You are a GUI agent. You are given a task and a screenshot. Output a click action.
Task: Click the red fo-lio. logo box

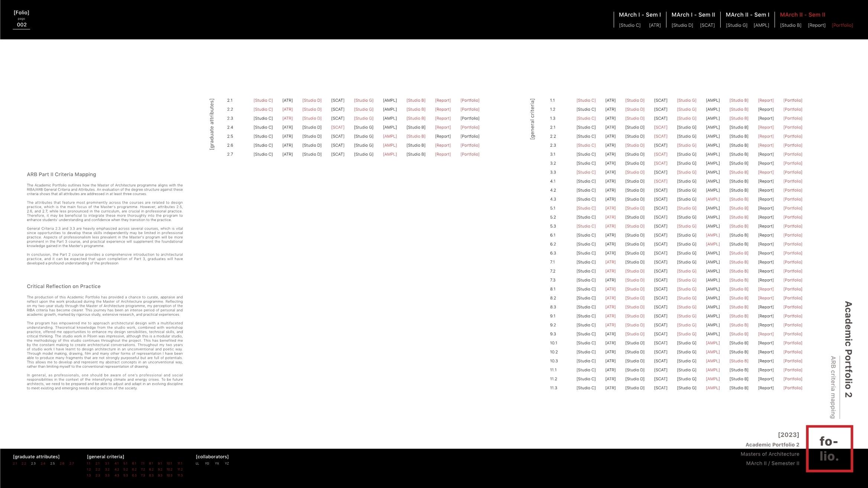tap(829, 449)
